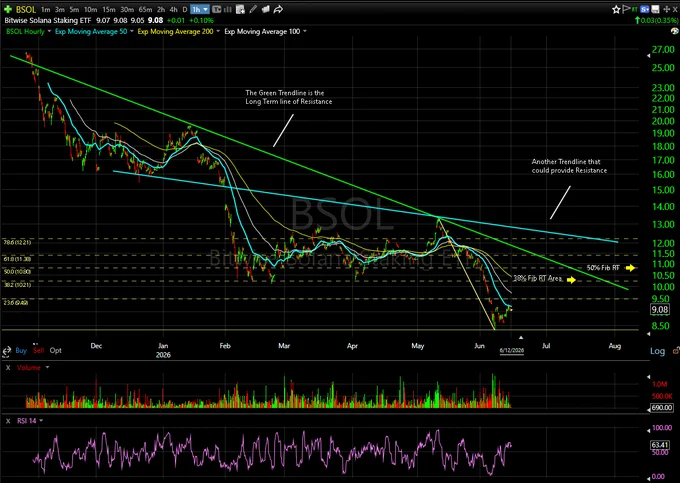Select the 4h timeframe
Screen dimensions: 680x483
[174, 10]
